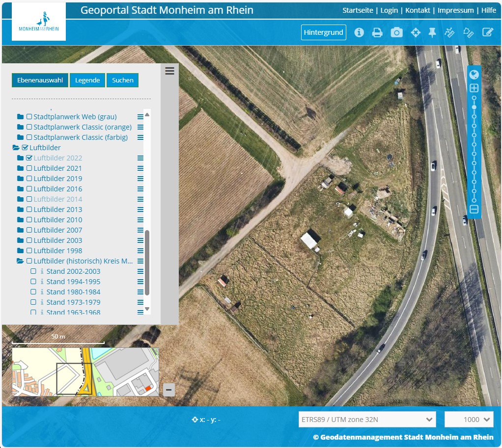Click the Monheim am Rhein logo

(39, 22)
